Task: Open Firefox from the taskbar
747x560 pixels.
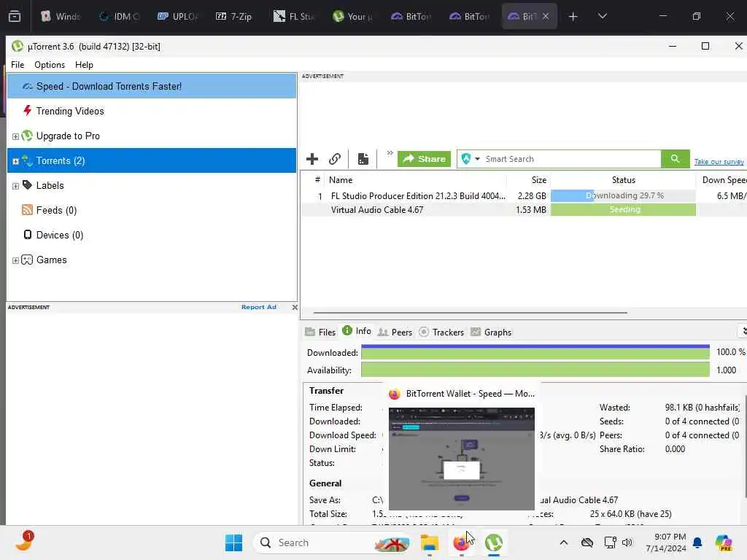Action: click(x=461, y=542)
